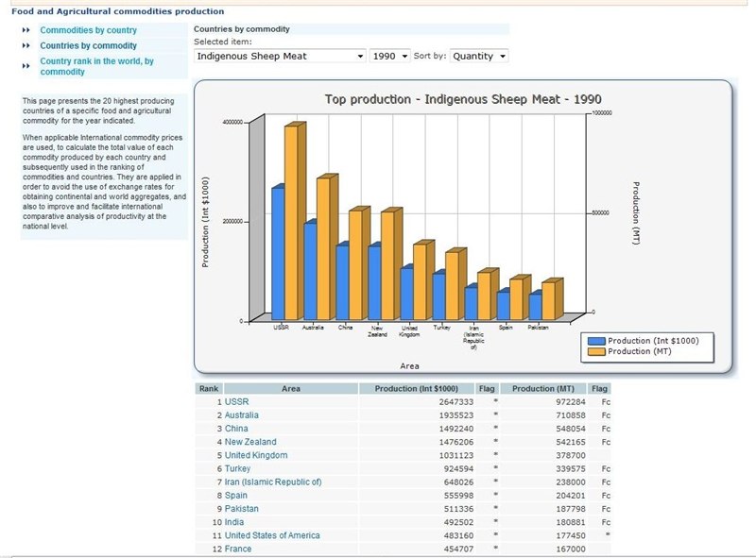Open the USSR link in the table
The image size is (756, 558).
pyautogui.click(x=237, y=402)
